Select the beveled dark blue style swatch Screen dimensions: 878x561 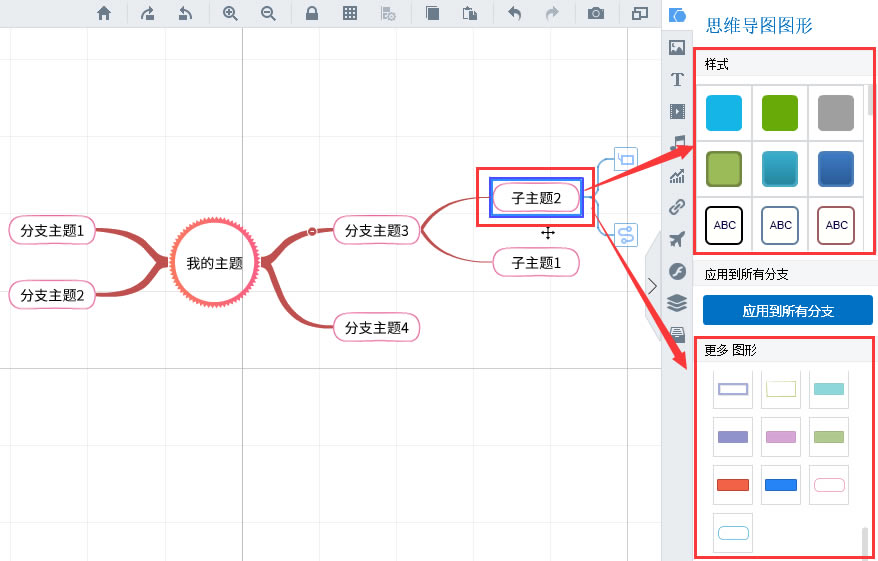[836, 169]
